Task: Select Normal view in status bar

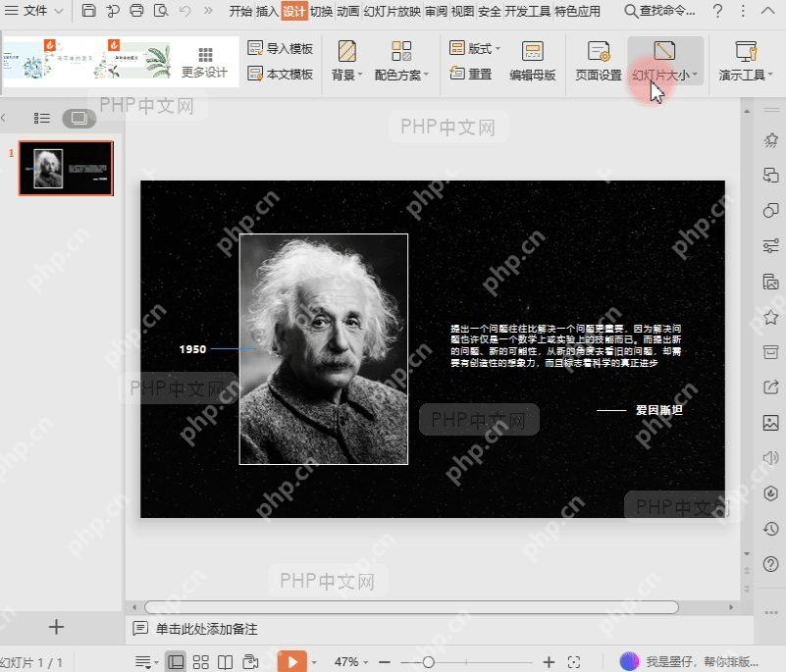Action: click(x=176, y=662)
